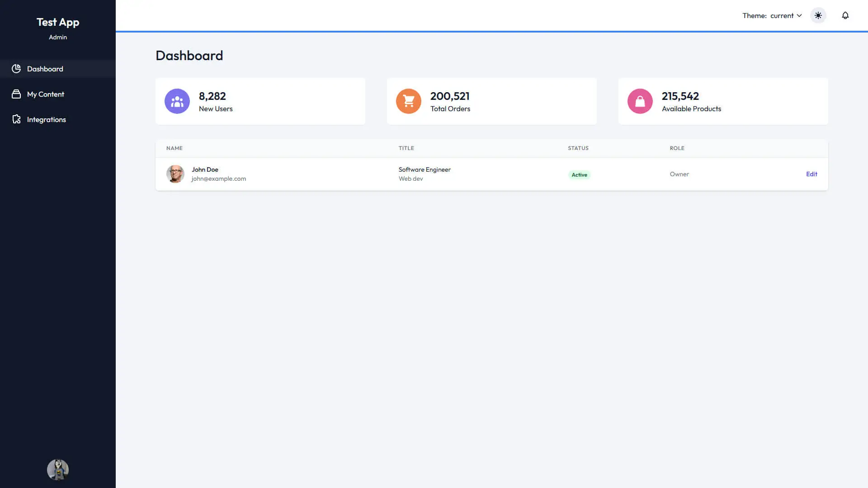The height and width of the screenshot is (488, 868).
Task: Open My Content from the sidebar
Action: pos(45,94)
